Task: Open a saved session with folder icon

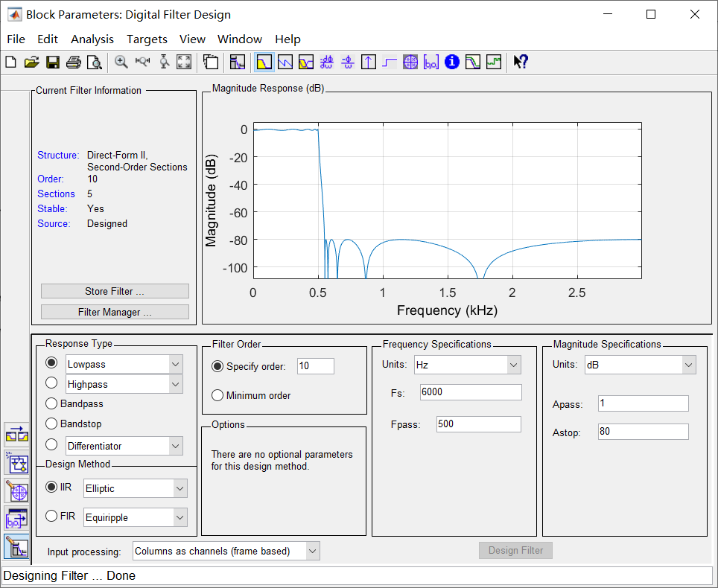Action: [31, 62]
